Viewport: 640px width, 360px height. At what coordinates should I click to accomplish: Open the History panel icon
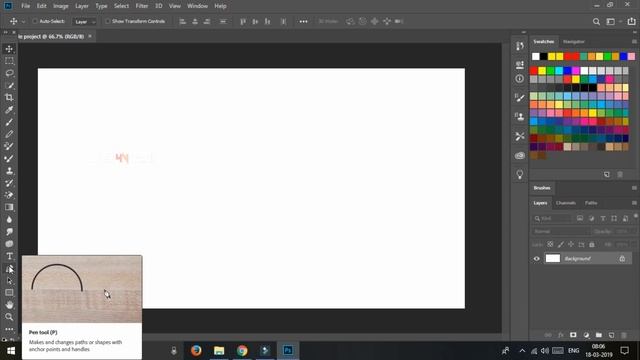coord(520,46)
